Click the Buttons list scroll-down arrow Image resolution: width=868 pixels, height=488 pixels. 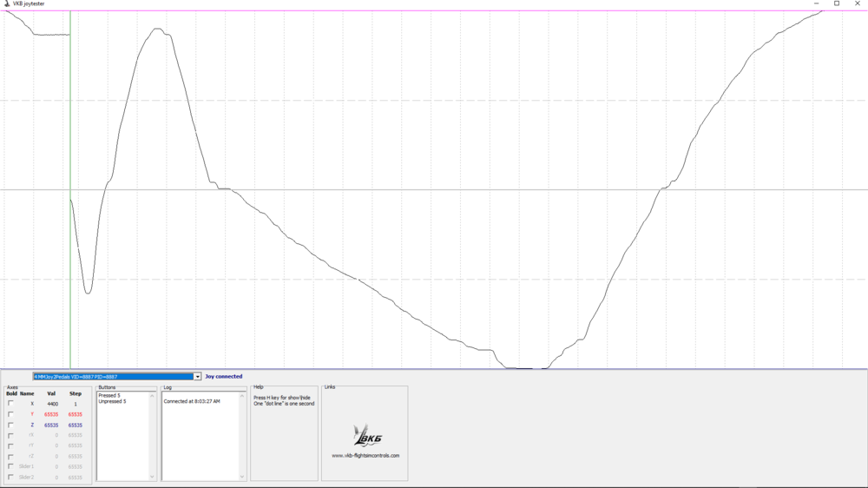tap(152, 477)
